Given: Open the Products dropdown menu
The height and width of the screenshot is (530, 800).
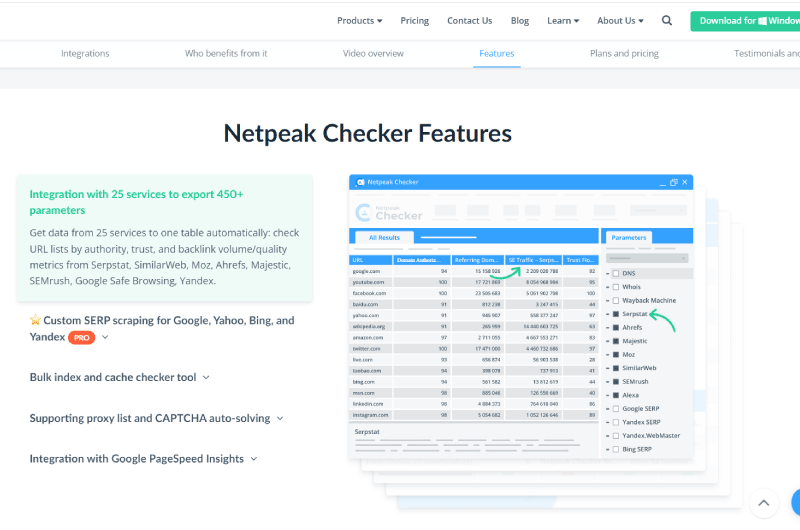Looking at the screenshot, I should (359, 20).
